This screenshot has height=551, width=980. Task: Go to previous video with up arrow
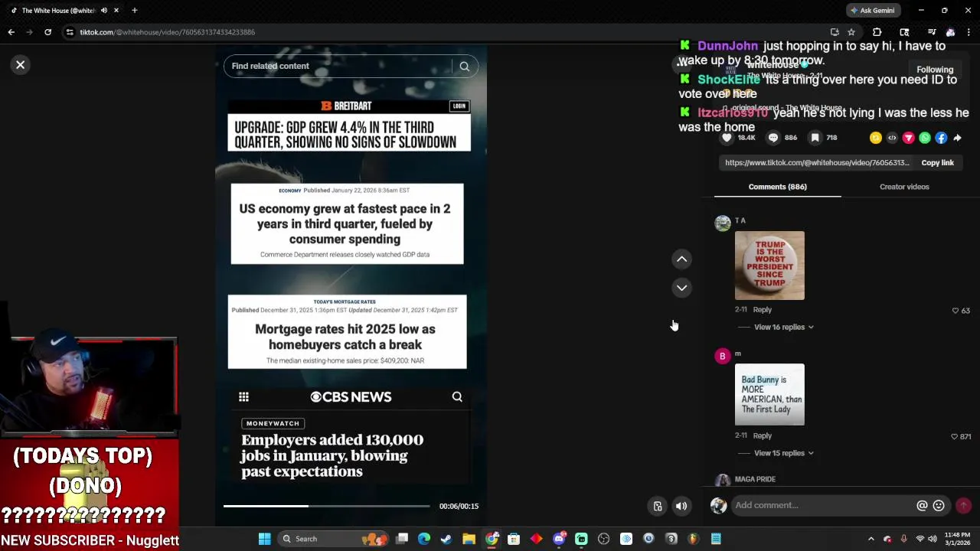coord(681,259)
